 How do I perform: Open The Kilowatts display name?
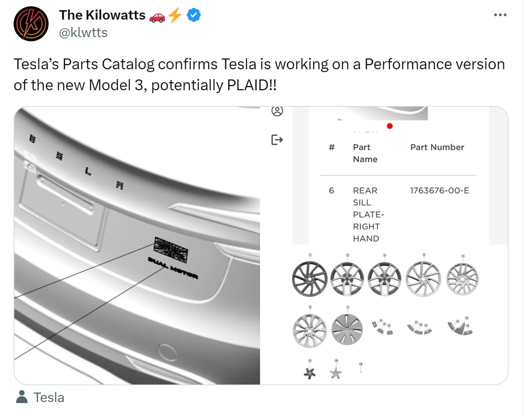click(102, 15)
